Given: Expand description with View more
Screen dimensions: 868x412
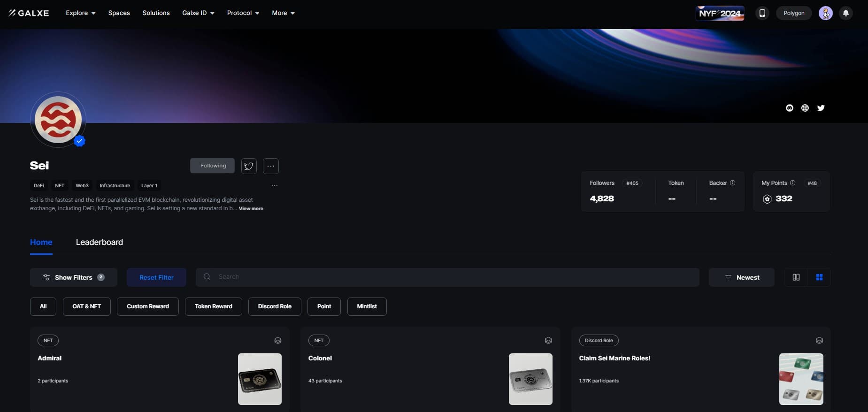Looking at the screenshot, I should click(x=251, y=208).
